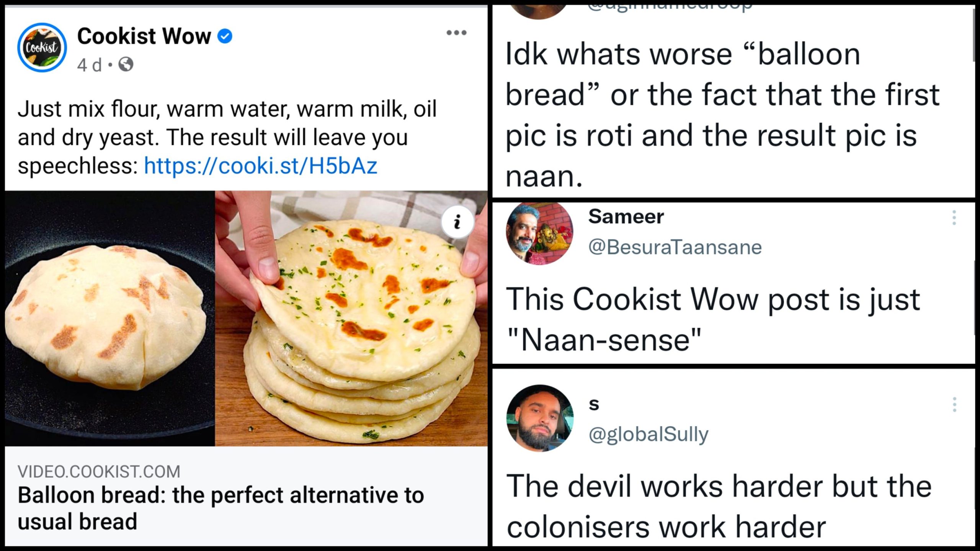Open the "Balloon bread" article headline

[220, 508]
